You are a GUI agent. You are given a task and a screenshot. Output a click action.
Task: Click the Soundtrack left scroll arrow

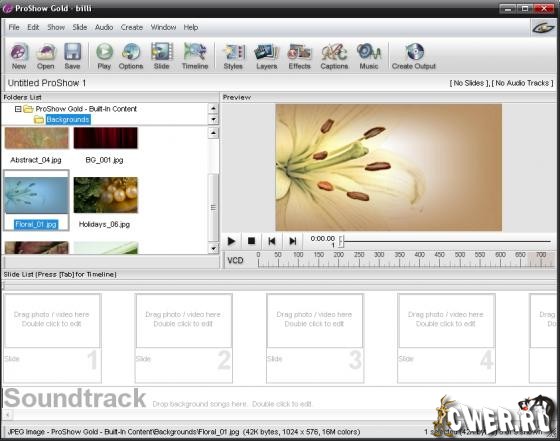(x=7, y=415)
